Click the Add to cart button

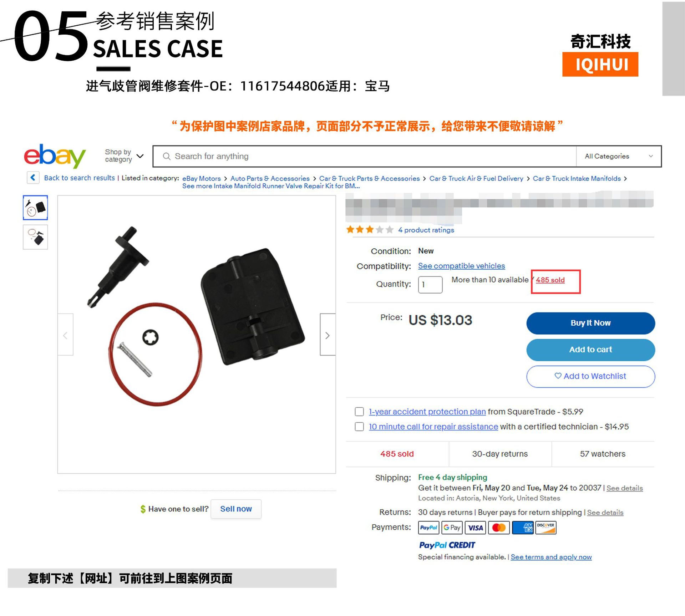click(x=590, y=350)
